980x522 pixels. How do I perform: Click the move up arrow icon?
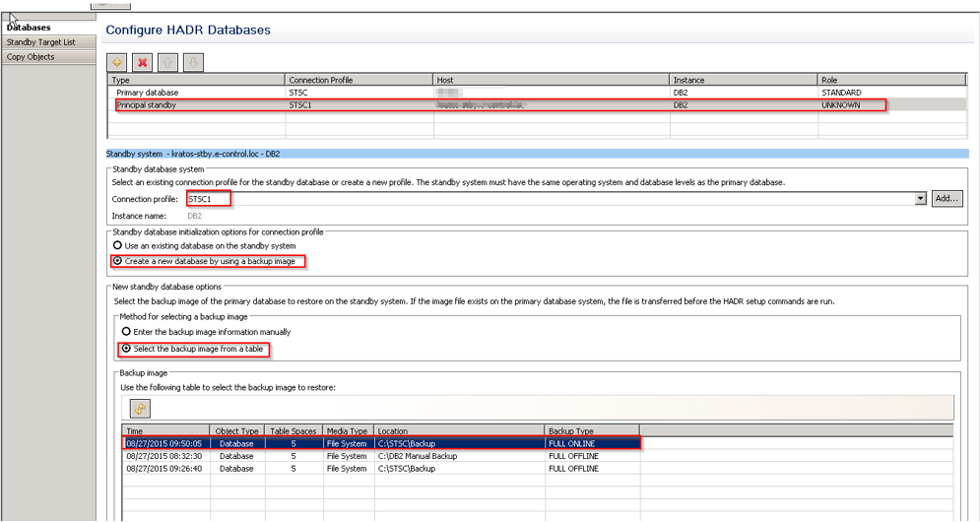pos(168,62)
